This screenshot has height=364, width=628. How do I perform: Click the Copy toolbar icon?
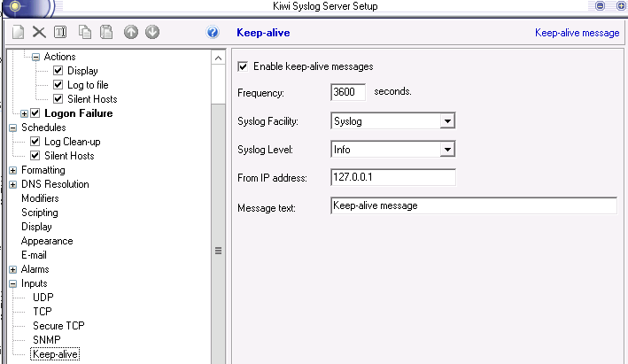coord(84,32)
